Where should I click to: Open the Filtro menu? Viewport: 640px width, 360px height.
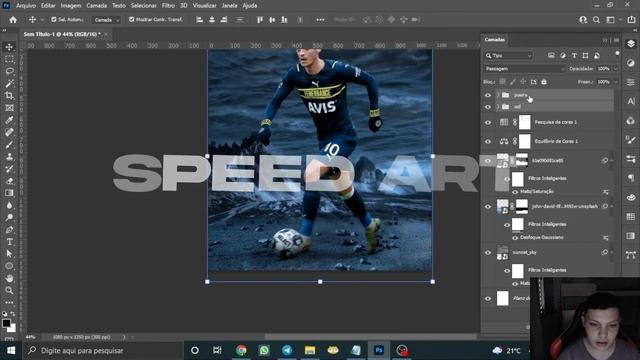tap(168, 6)
